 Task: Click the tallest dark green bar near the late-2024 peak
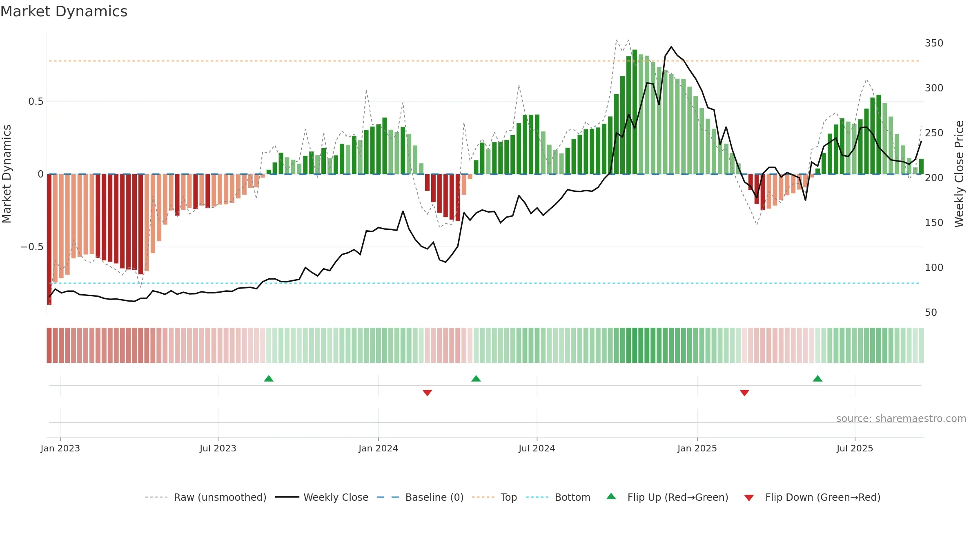[635, 112]
